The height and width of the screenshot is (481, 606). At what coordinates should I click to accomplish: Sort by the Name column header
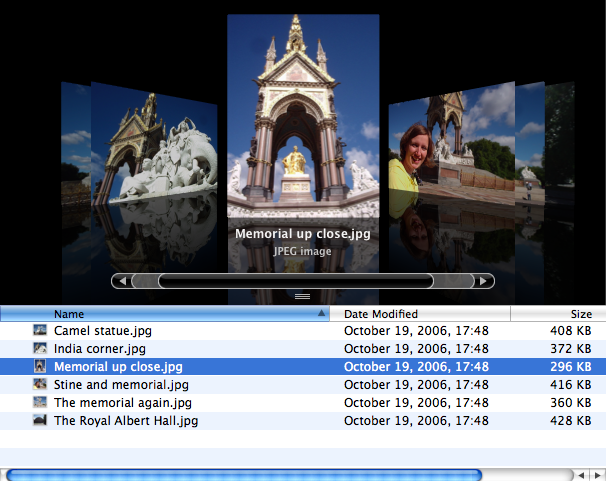point(165,314)
